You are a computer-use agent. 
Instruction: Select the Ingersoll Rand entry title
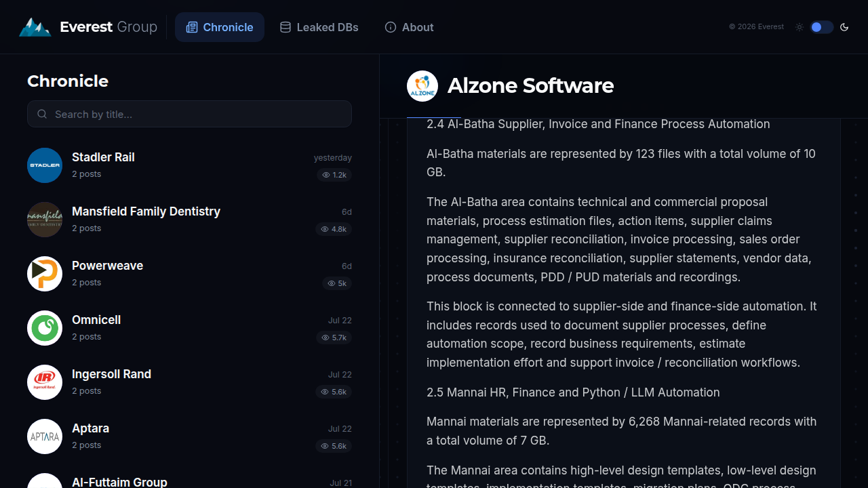[x=111, y=374]
